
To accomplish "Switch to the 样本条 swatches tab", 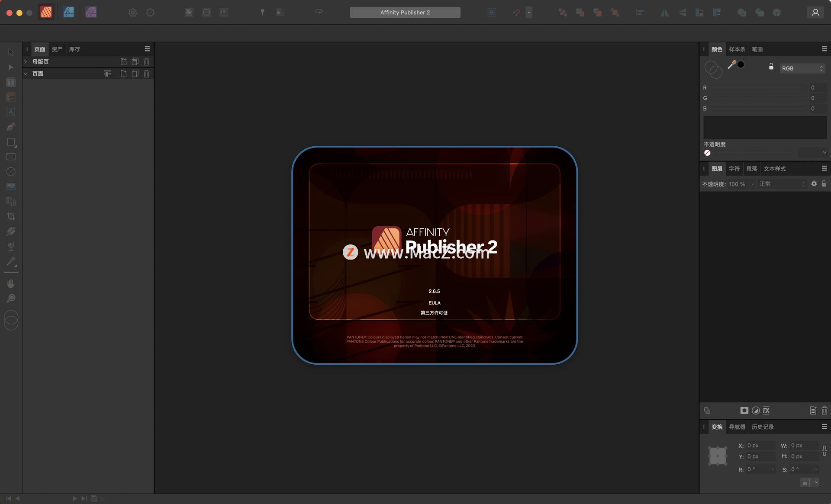I will [737, 49].
